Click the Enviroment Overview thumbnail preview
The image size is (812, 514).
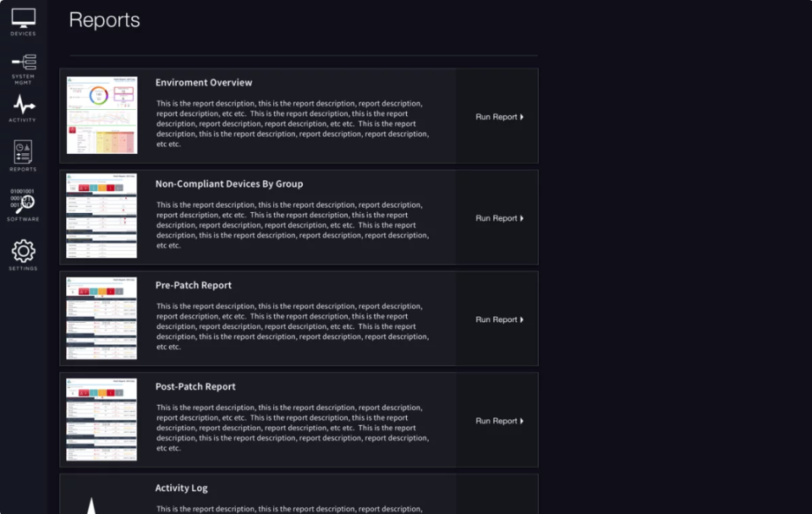click(101, 116)
